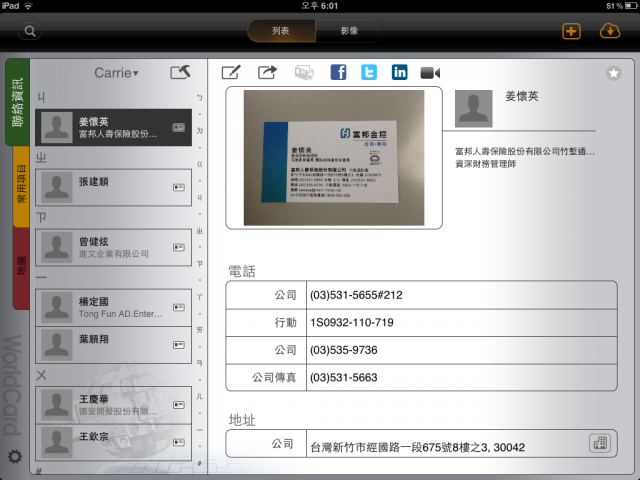This screenshot has width=640, height=480.
Task: Select contact 姜懷英 in the list
Action: pos(113,127)
